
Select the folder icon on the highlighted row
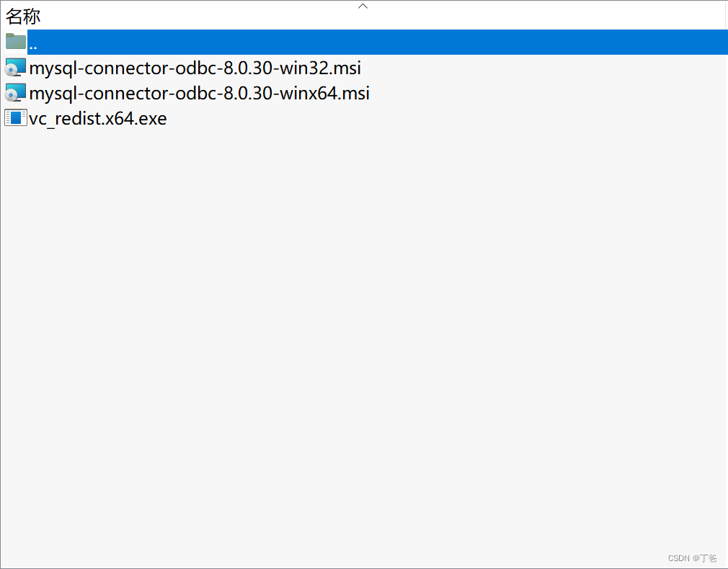[x=14, y=41]
